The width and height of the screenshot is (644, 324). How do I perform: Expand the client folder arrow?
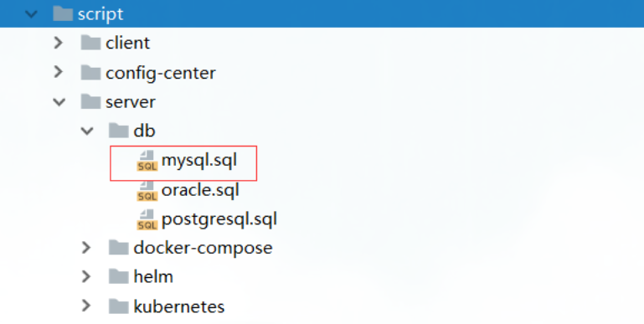tap(59, 43)
